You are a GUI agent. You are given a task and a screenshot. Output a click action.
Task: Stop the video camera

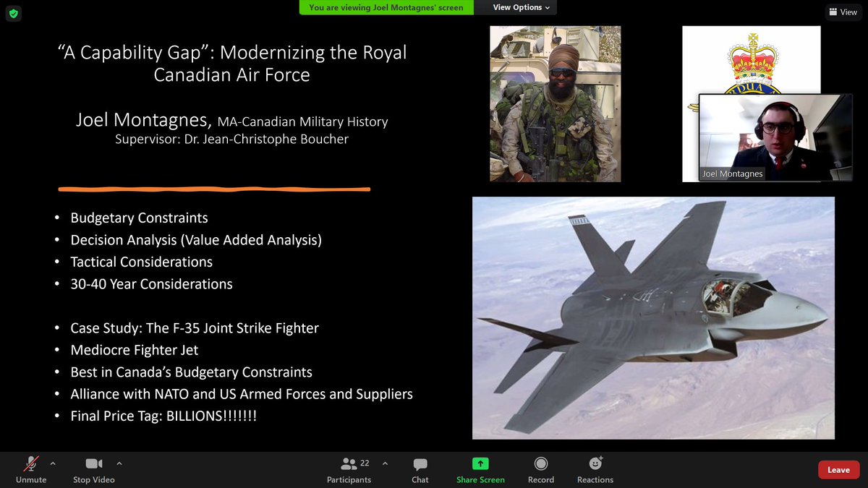(94, 470)
